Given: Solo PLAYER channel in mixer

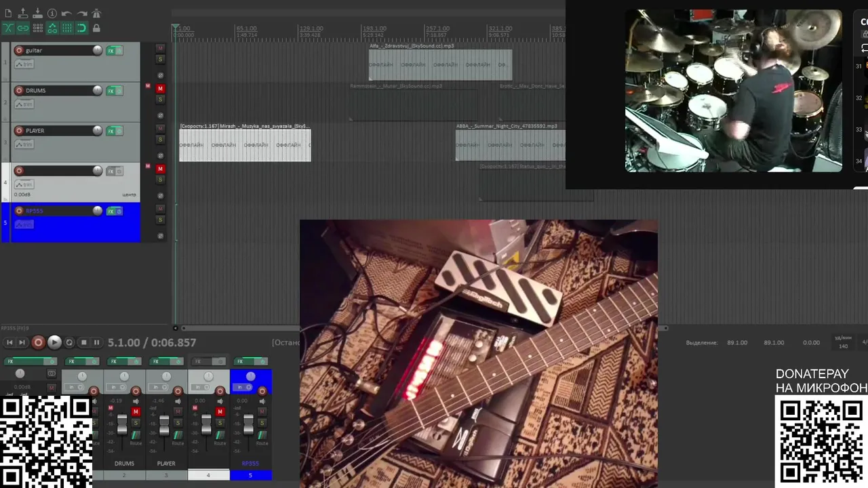Looking at the screenshot, I should coord(178,423).
